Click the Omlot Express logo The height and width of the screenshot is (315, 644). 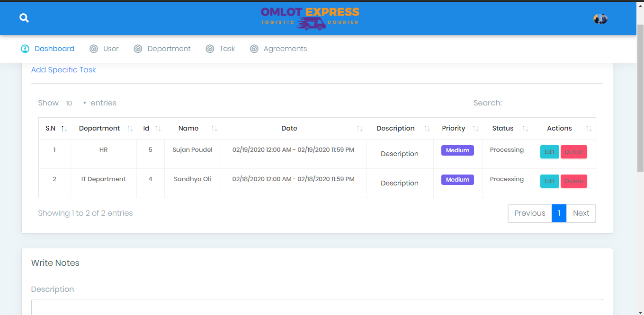pyautogui.click(x=310, y=18)
